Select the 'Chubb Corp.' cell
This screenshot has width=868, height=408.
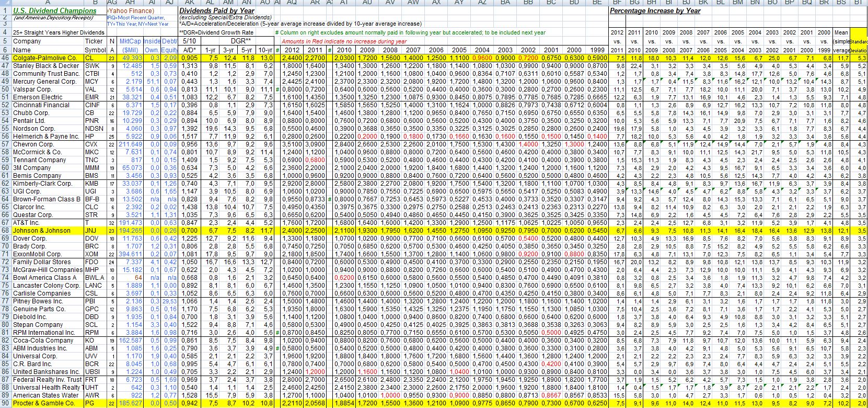tap(48, 113)
